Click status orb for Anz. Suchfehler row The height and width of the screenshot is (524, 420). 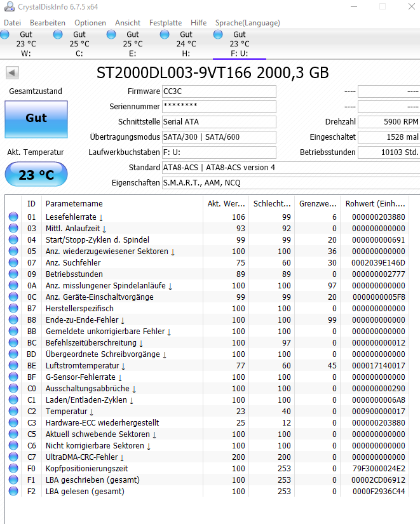point(13,262)
